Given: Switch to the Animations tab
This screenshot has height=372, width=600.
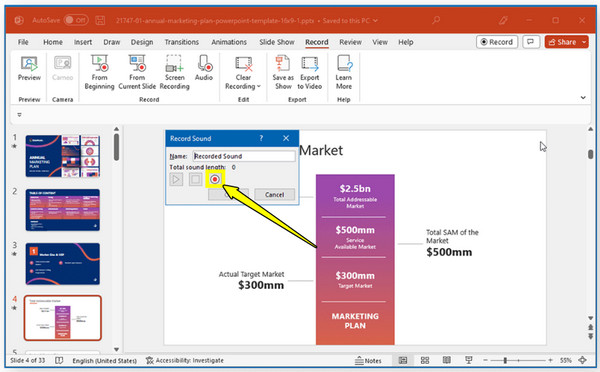Looking at the screenshot, I should 229,42.
